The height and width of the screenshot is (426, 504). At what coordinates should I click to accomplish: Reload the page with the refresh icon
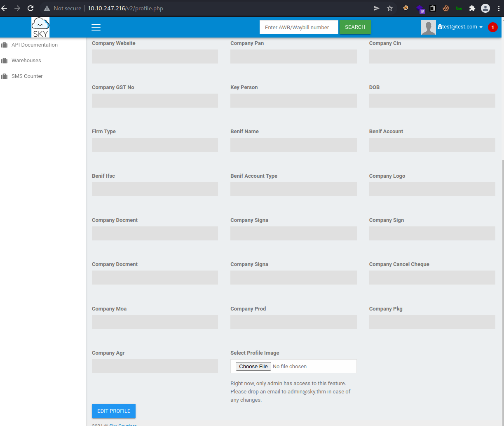pyautogui.click(x=30, y=8)
